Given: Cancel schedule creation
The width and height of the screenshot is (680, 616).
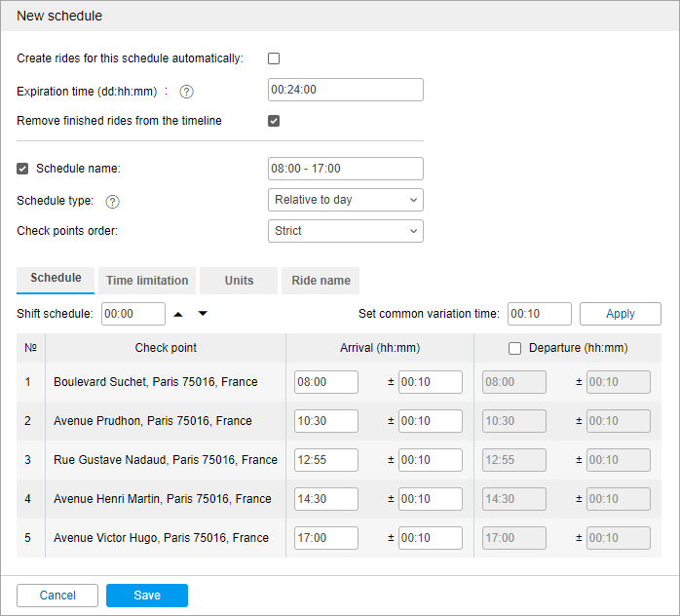Looking at the screenshot, I should pos(57,596).
